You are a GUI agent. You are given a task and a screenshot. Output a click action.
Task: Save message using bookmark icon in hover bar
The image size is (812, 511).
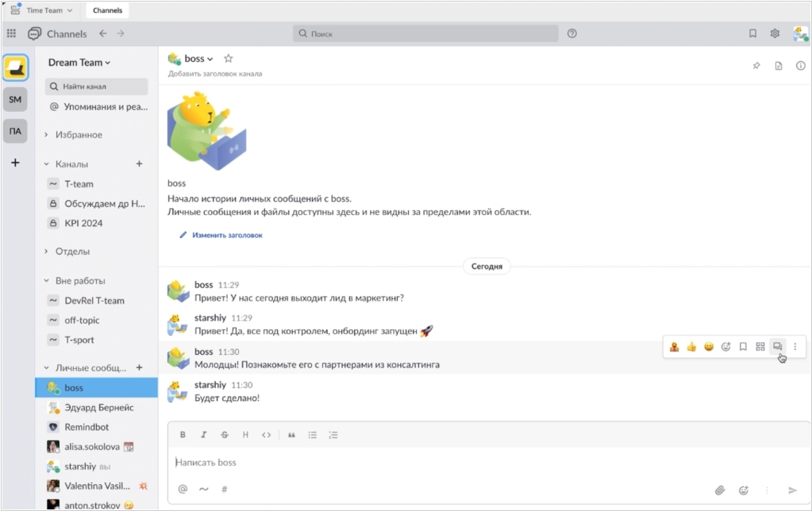coord(743,347)
